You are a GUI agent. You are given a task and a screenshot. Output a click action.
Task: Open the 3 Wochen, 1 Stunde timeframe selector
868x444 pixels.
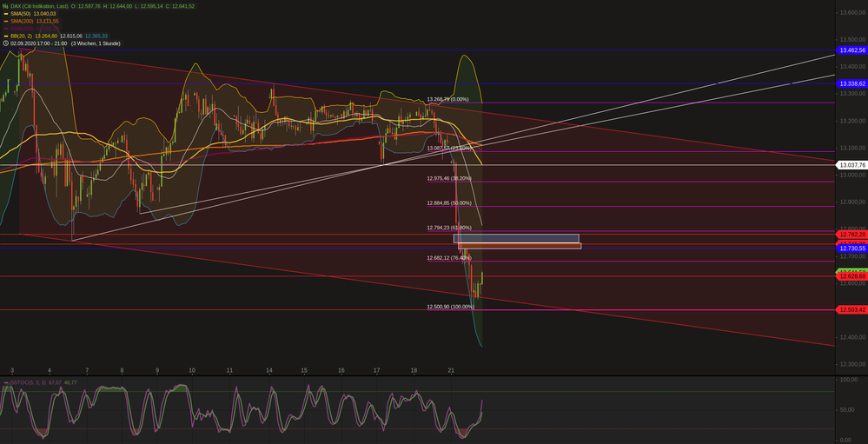(x=95, y=43)
